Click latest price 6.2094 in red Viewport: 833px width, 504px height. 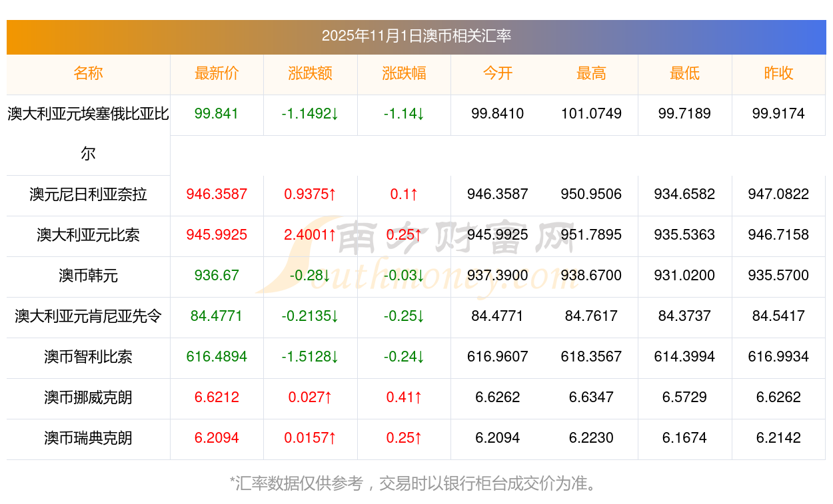[217, 438]
